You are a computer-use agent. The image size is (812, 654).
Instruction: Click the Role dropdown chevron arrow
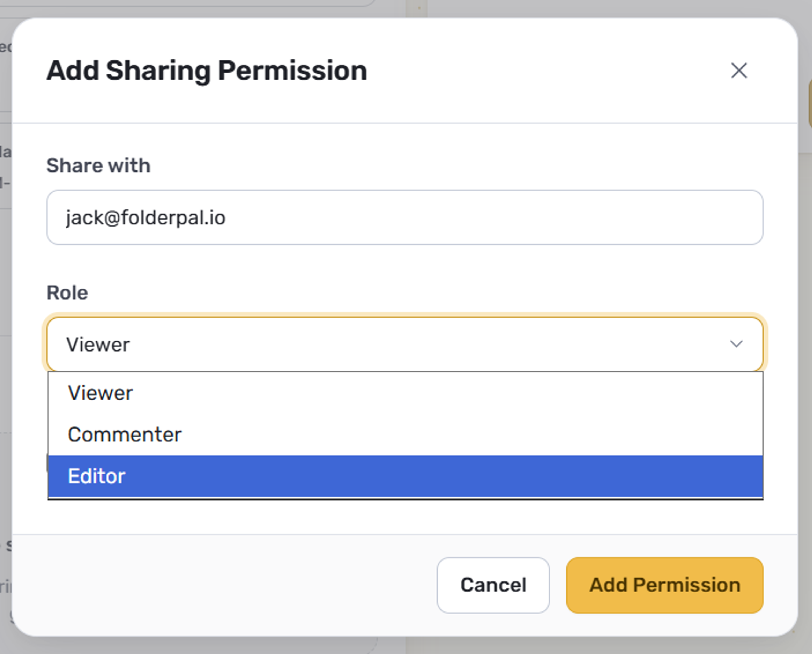(x=736, y=344)
